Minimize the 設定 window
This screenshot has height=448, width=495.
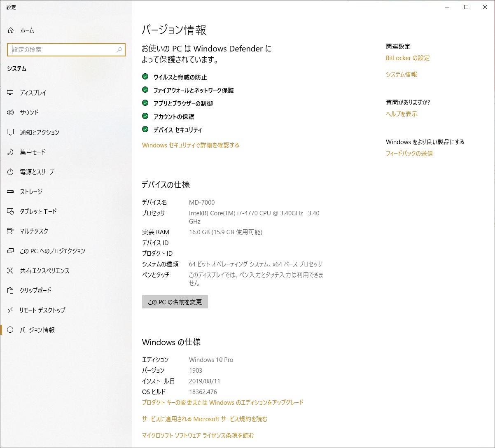[x=447, y=7]
